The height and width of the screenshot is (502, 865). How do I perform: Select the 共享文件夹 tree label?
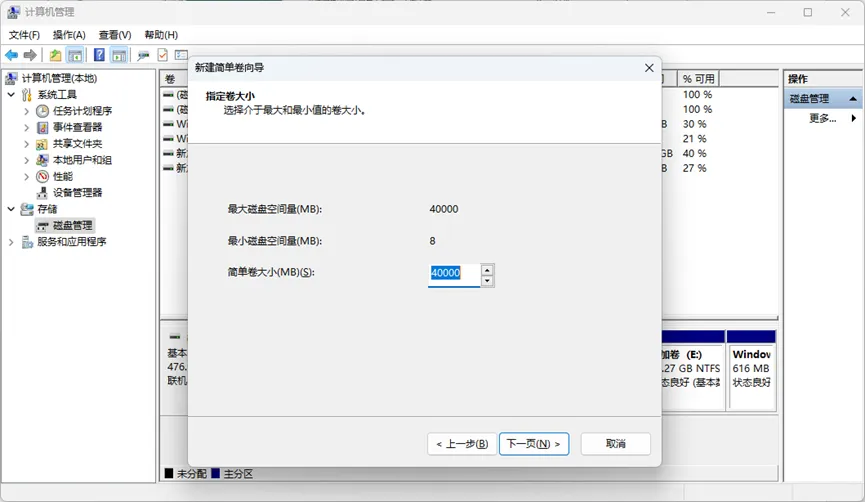tap(78, 144)
